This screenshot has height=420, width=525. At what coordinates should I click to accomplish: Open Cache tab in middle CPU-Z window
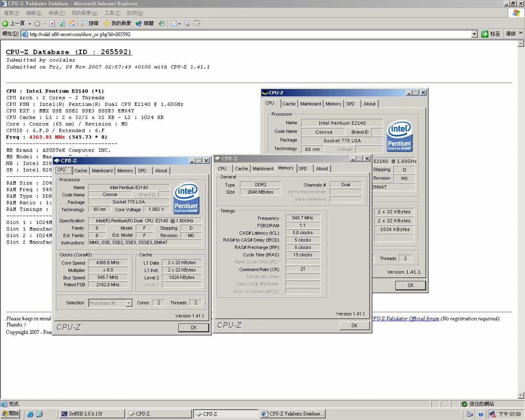(x=241, y=169)
